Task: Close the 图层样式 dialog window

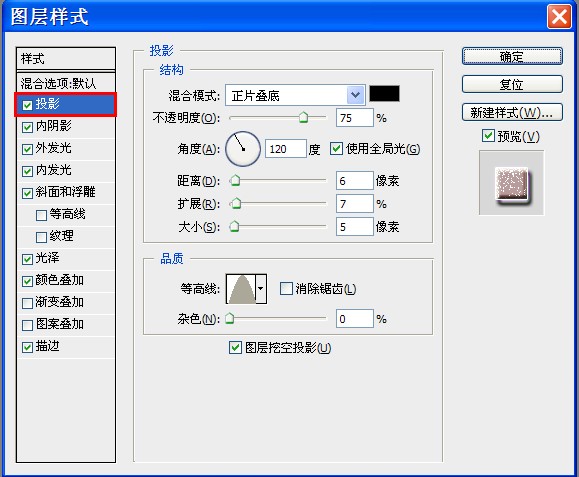Action: coord(559,16)
